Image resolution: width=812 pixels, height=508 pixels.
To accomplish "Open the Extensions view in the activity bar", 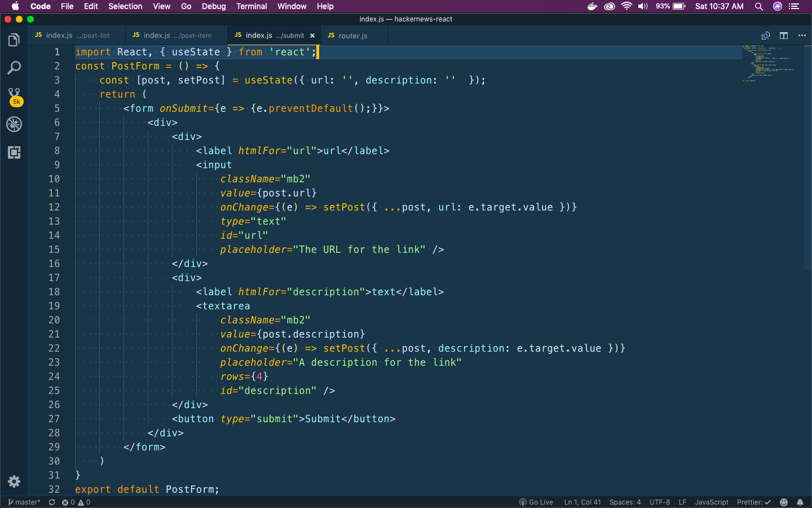I will tap(14, 152).
